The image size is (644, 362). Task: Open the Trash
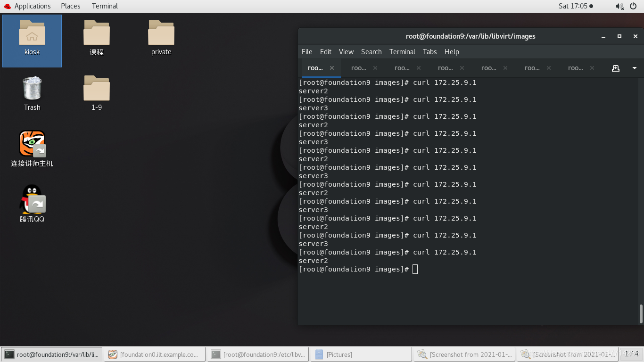pyautogui.click(x=32, y=90)
